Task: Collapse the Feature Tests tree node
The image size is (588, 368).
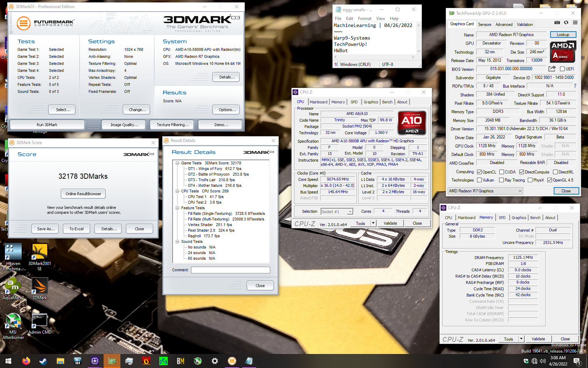Action: [177, 208]
